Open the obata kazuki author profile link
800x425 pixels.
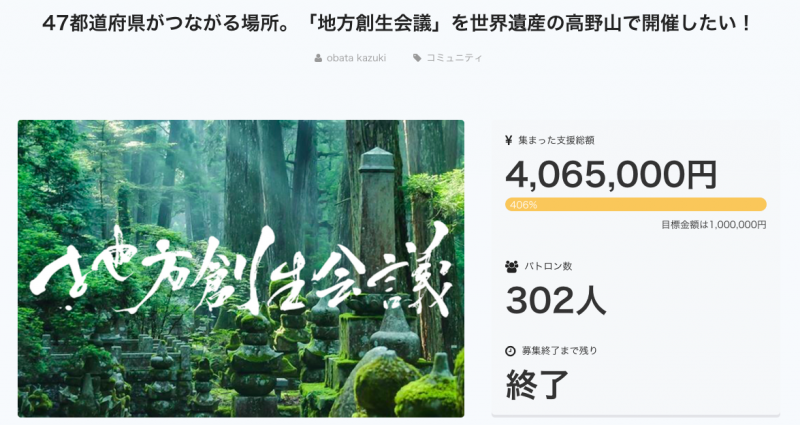tap(356, 58)
